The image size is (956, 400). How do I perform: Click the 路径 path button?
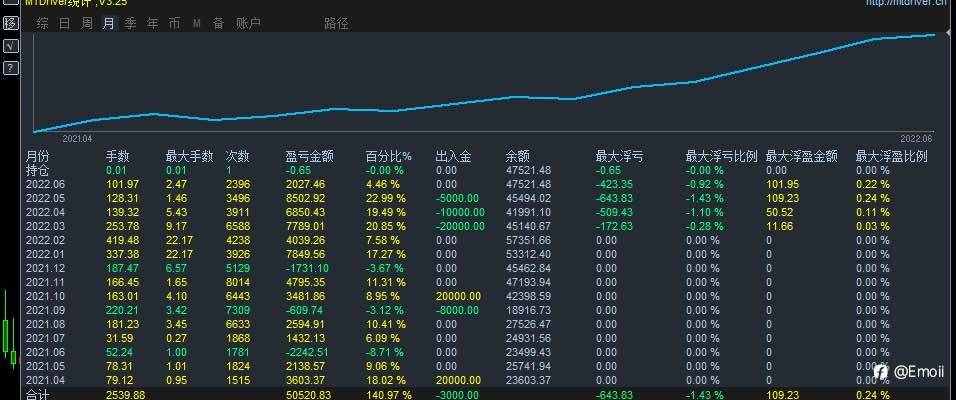point(337,24)
